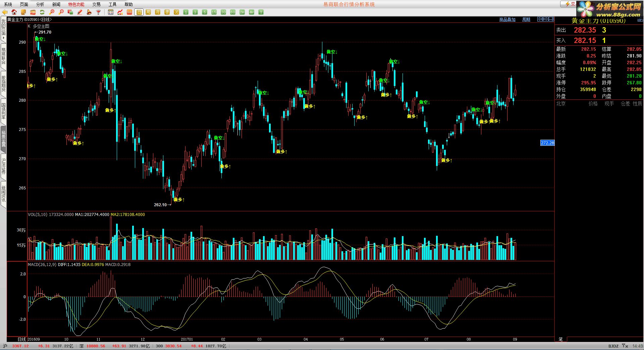The width and height of the screenshot is (644, 350).
Task: Open the chart analysis icon
Action: click(x=120, y=12)
